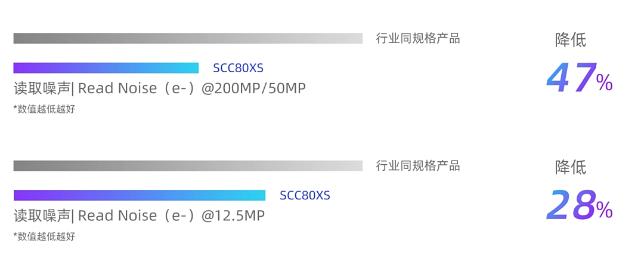644x274 pixels.
Task: Click the *数值越低越好 note under 200MP/50MP
Action: pyautogui.click(x=45, y=109)
